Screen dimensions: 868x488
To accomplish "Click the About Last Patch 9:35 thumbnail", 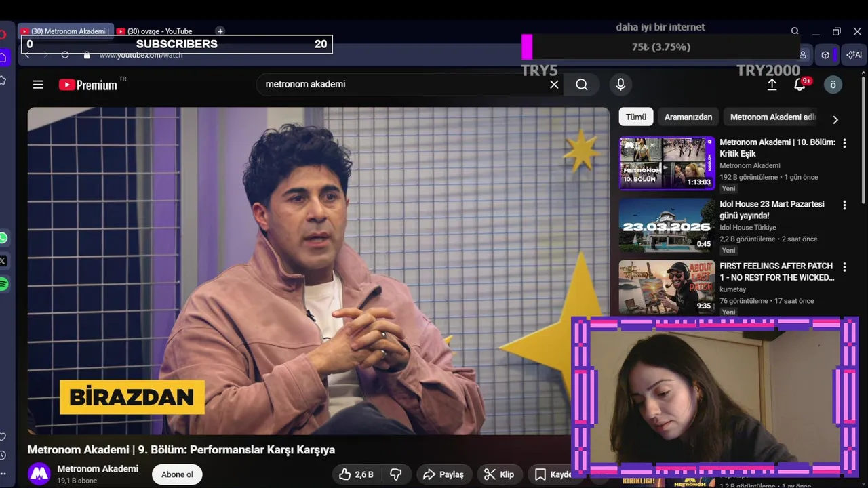I will pyautogui.click(x=667, y=287).
